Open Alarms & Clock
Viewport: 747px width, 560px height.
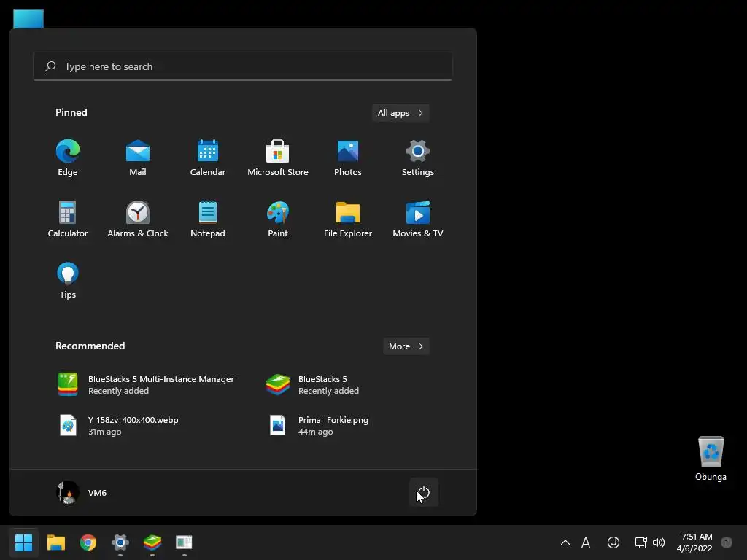[138, 219]
